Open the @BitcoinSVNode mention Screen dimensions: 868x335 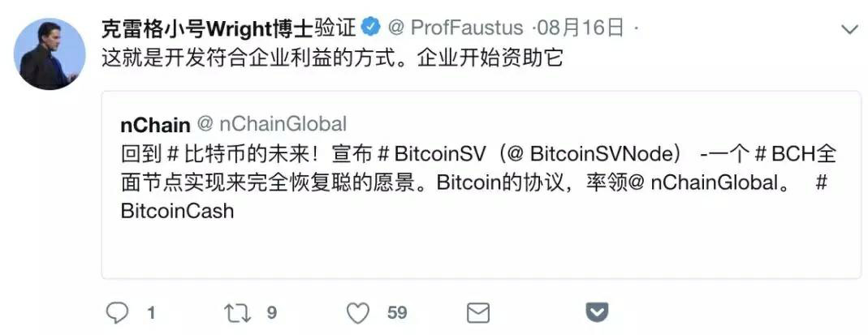592,154
